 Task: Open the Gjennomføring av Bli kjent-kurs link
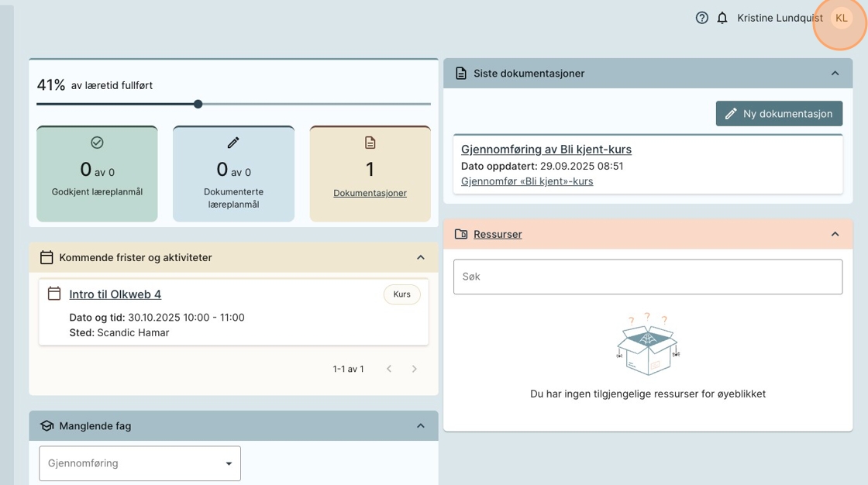coord(546,150)
